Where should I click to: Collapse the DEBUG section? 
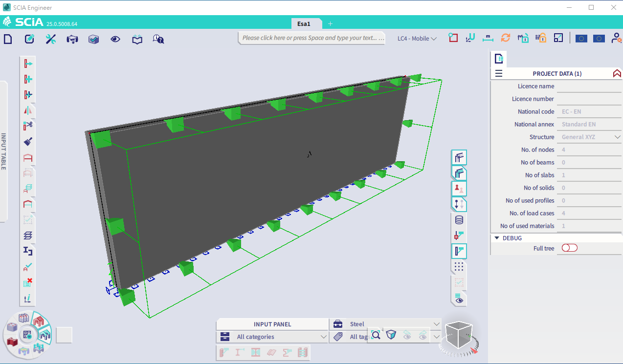pyautogui.click(x=497, y=238)
